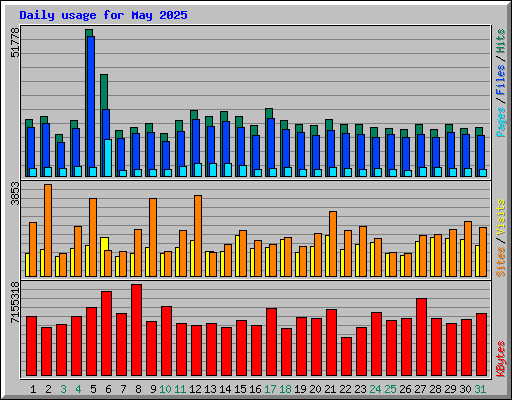Viewport: 512px width, 400px height.
Task: Click the red KBytes bar for day 22
Action: coord(346,356)
